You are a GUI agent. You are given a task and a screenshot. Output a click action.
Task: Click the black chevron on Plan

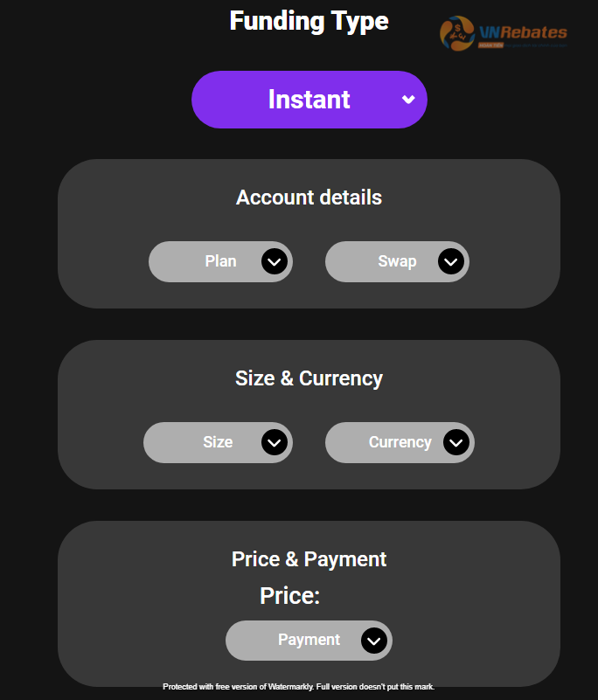pyautogui.click(x=275, y=261)
